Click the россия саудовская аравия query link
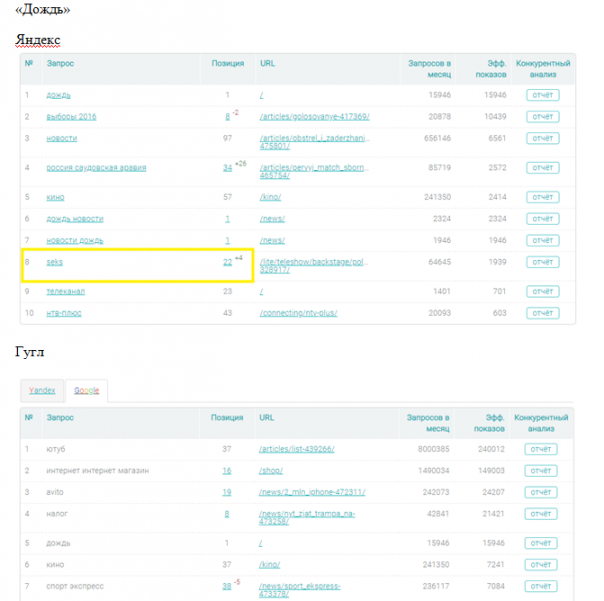This screenshot has height=601, width=604. coord(97,167)
